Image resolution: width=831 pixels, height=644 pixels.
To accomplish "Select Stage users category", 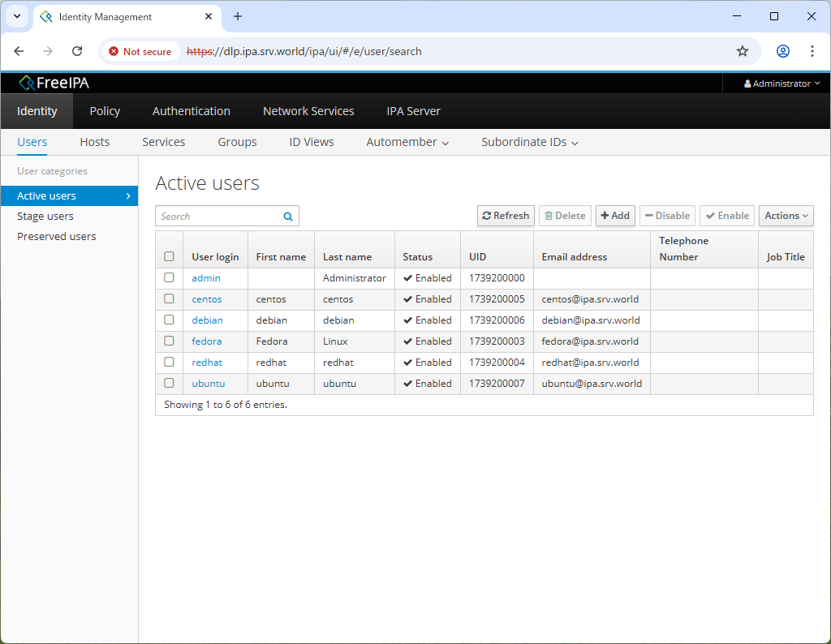I will click(x=45, y=217).
